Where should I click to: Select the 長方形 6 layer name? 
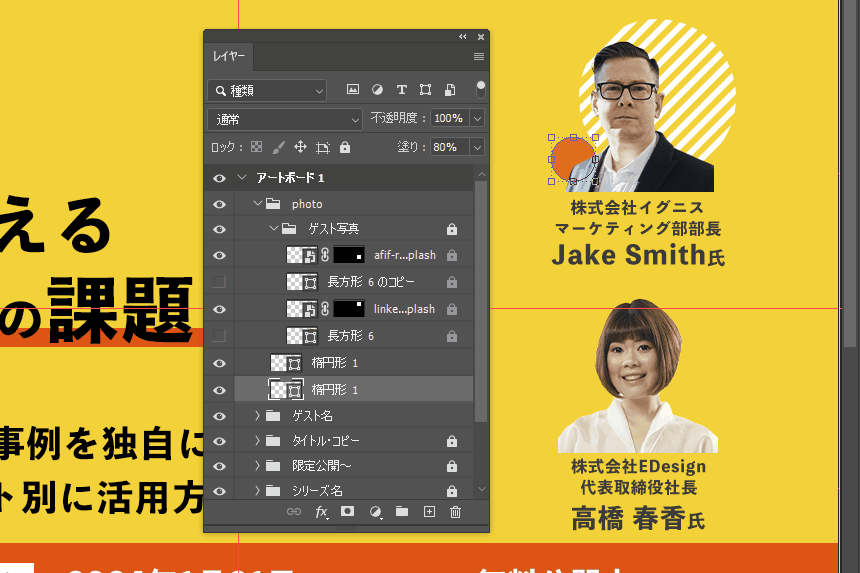350,336
